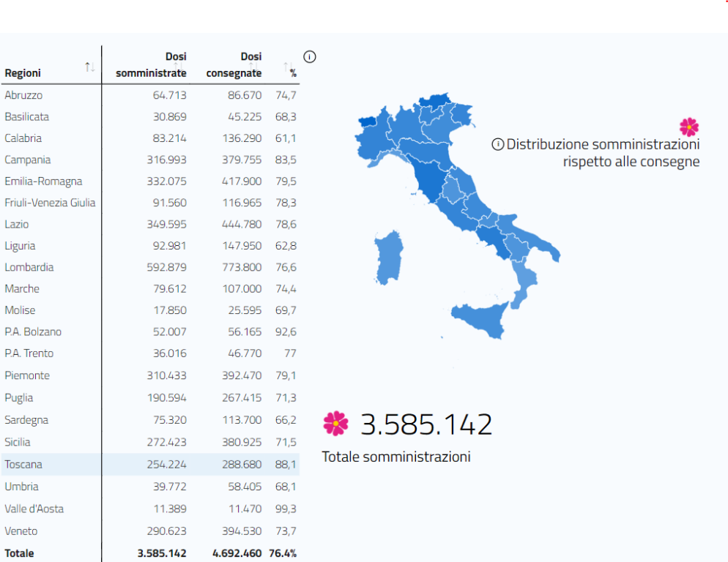Viewport: 728px width, 562px height.
Task: Select Liguria in the table
Action: tap(20, 246)
